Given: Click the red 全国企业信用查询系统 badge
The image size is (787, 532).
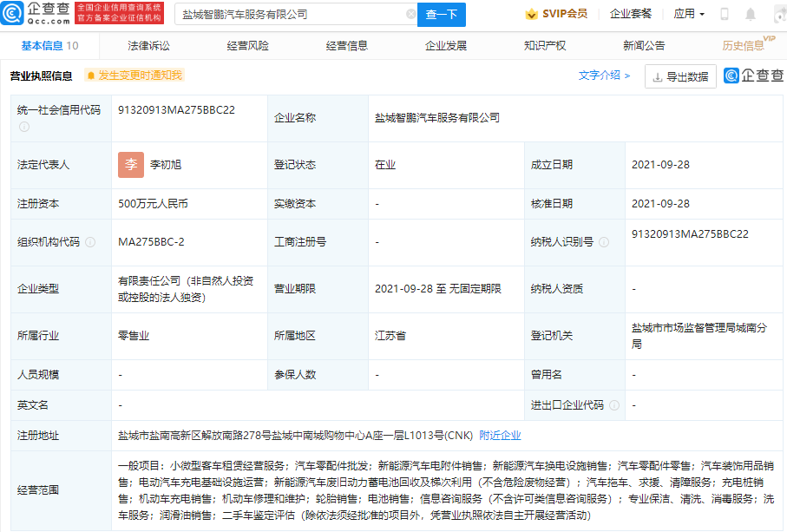Looking at the screenshot, I should 120,13.
